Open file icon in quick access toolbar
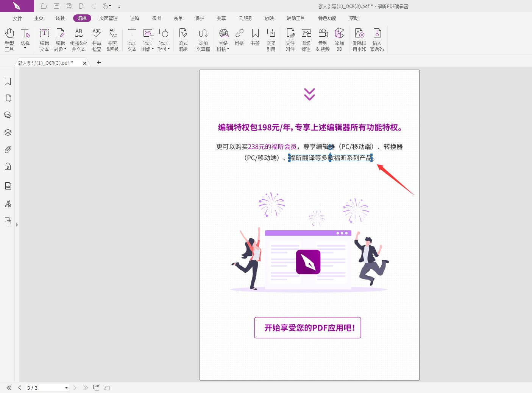The width and height of the screenshot is (532, 393). point(44,6)
